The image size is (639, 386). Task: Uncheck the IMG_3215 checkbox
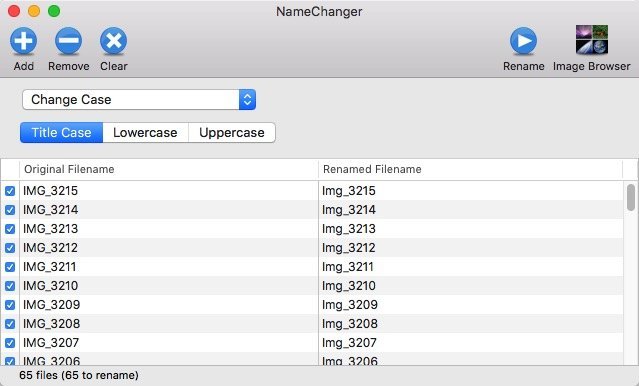(10, 191)
